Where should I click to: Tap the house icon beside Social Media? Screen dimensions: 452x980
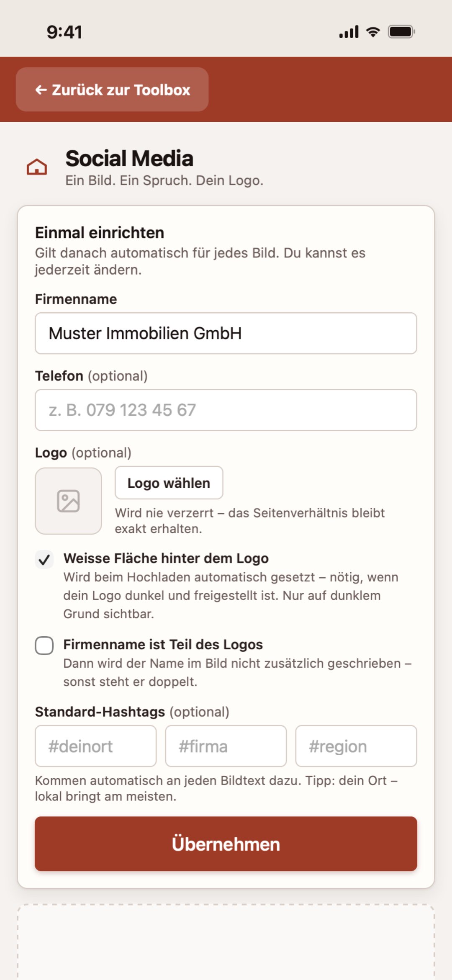pyautogui.click(x=37, y=167)
